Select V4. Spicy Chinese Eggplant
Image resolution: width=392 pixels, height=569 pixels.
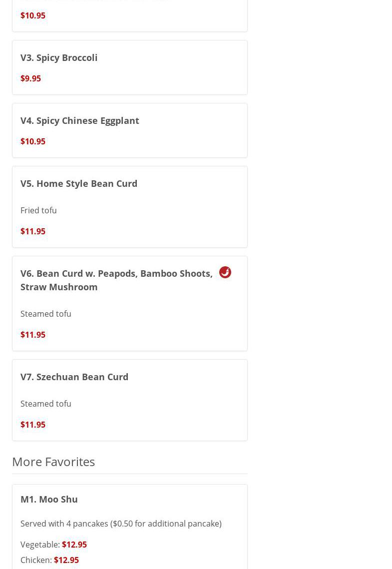coord(80,120)
